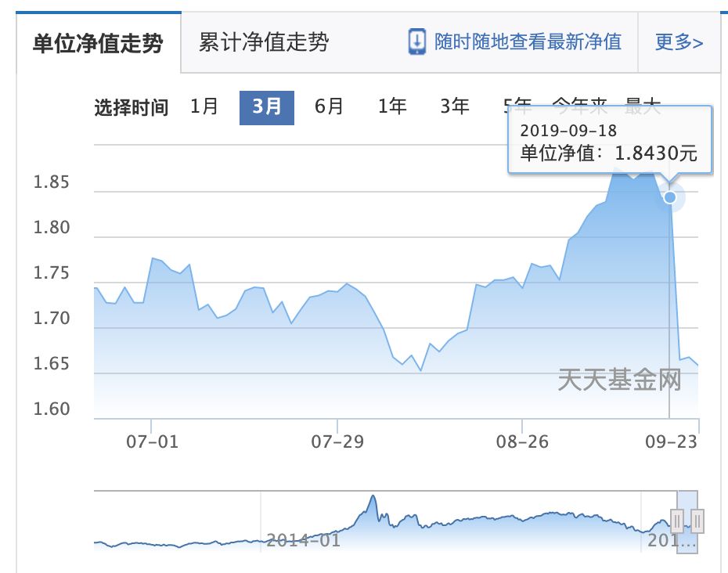Click the 07-29 x-axis date marker
This screenshot has height=573, width=728.
click(337, 441)
